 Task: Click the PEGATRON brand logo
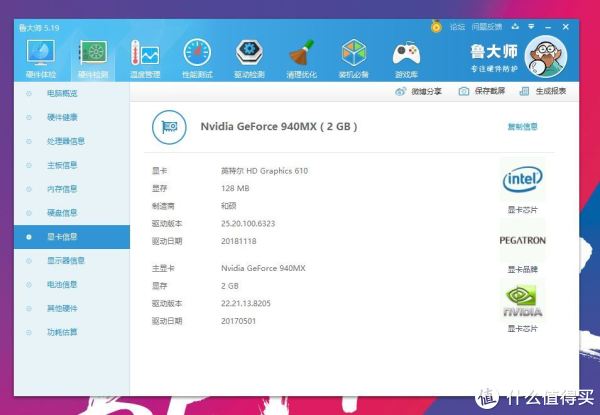[522, 241]
